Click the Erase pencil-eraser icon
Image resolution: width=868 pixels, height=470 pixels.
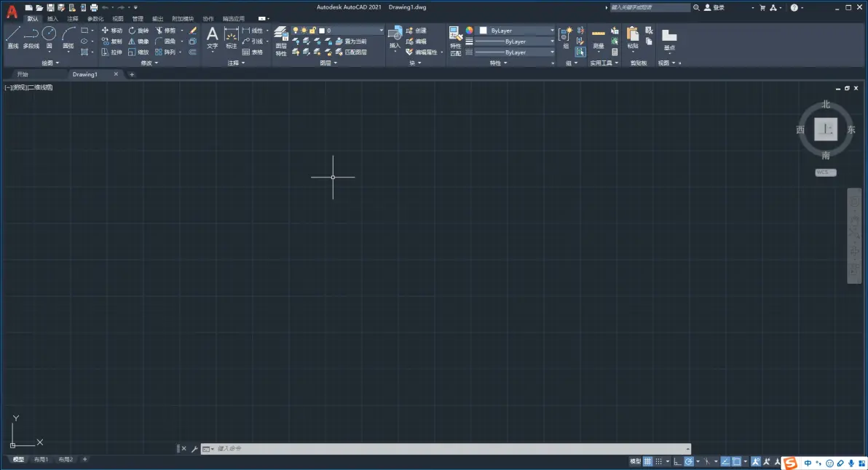[x=193, y=31]
